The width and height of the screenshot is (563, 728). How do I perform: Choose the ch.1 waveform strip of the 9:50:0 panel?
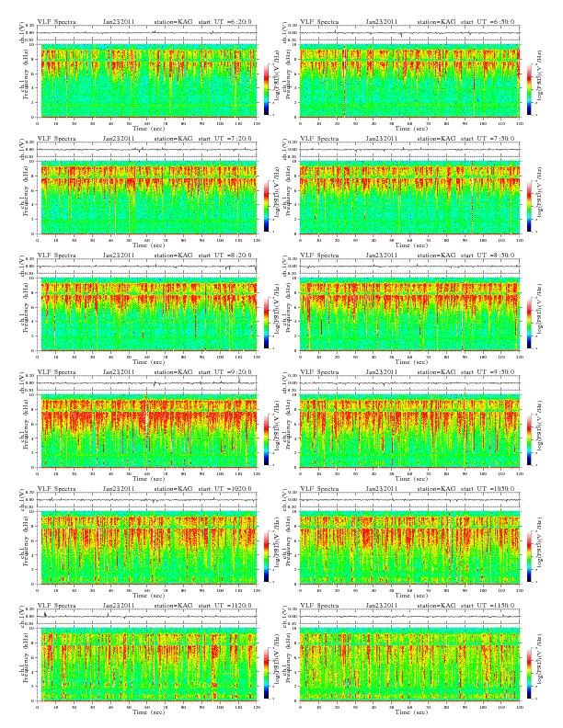[x=409, y=383]
